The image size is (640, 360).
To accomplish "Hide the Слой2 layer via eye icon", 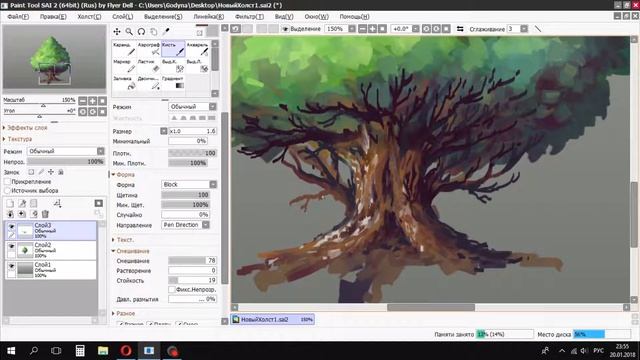I will pos(11,247).
